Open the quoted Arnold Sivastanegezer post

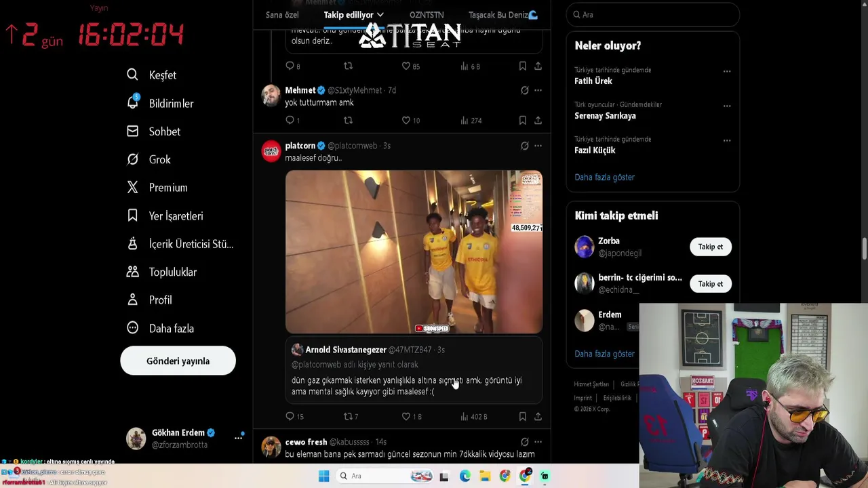click(414, 370)
